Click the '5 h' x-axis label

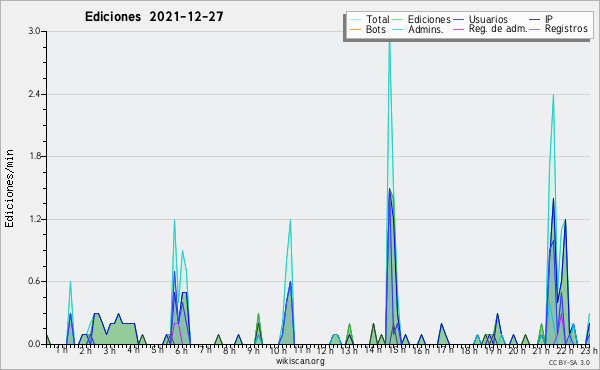[157, 350]
